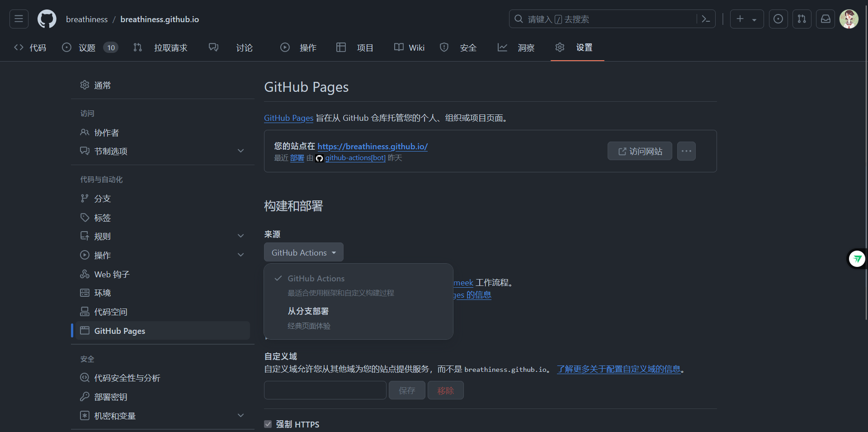Open the notifications inbox icon
868x432 pixels.
pos(826,19)
